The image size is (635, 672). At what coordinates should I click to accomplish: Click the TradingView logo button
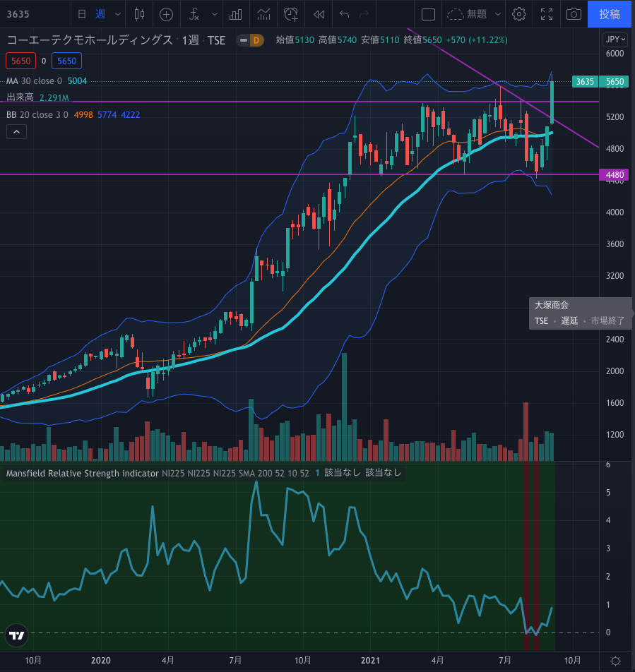coord(17,635)
